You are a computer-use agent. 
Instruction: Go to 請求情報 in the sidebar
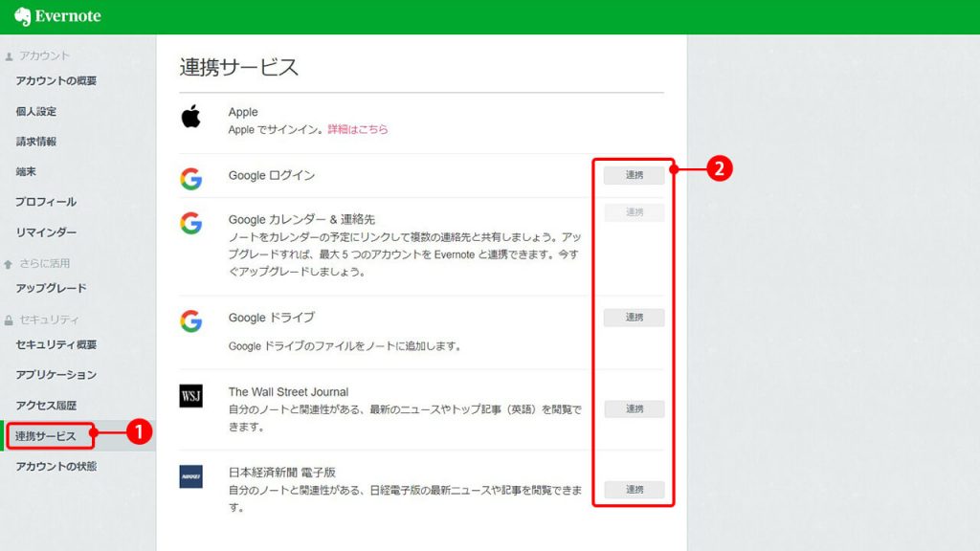click(36, 142)
